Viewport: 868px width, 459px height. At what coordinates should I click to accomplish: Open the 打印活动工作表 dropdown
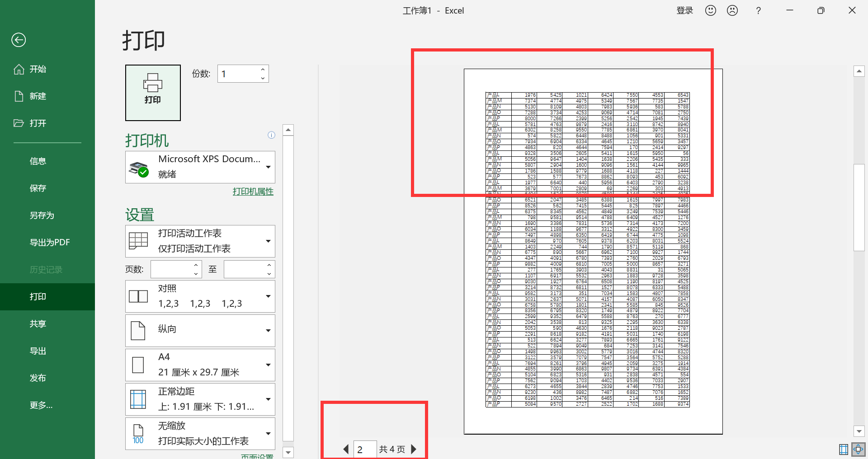tap(200, 241)
